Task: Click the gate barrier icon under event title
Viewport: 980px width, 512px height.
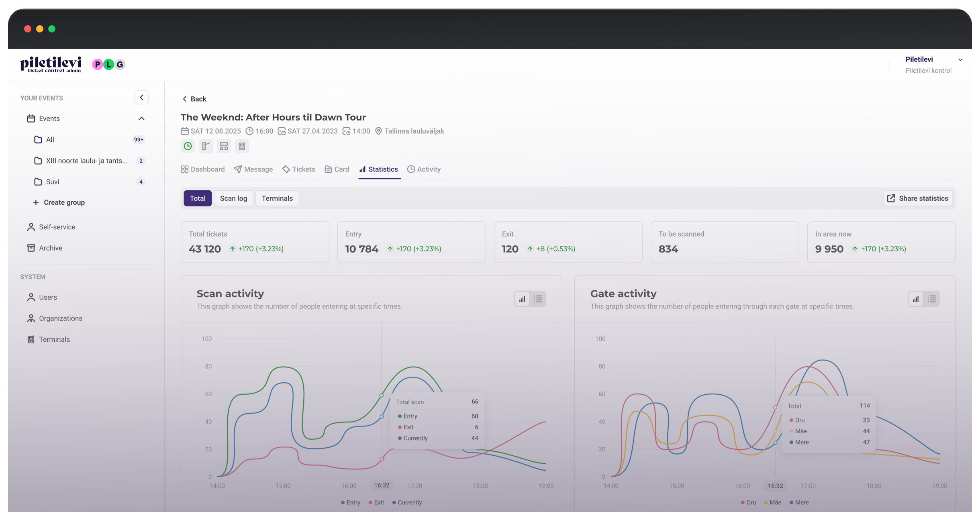Action: click(x=206, y=146)
